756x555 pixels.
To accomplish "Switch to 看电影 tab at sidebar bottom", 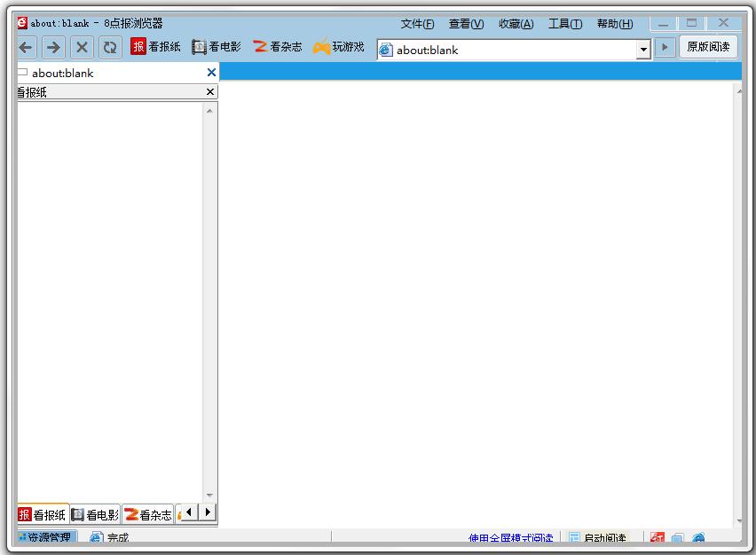I will pos(96,514).
